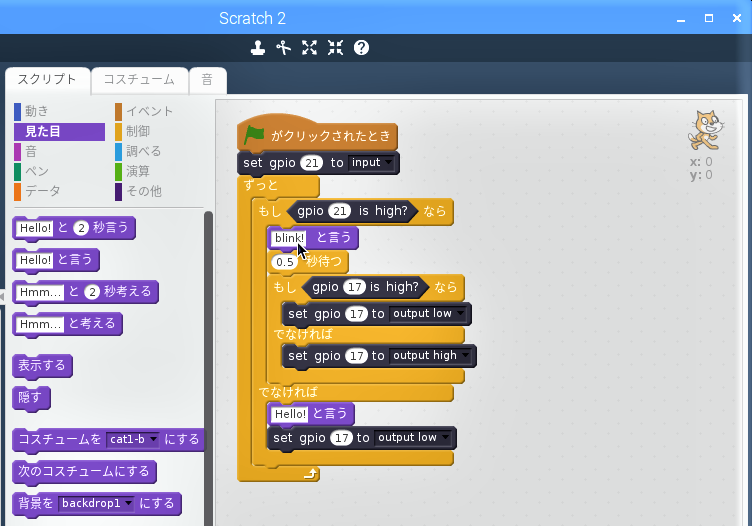Click the Hmm... と考える palette block
Viewport: 752px width, 526px height.
pyautogui.click(x=67, y=324)
